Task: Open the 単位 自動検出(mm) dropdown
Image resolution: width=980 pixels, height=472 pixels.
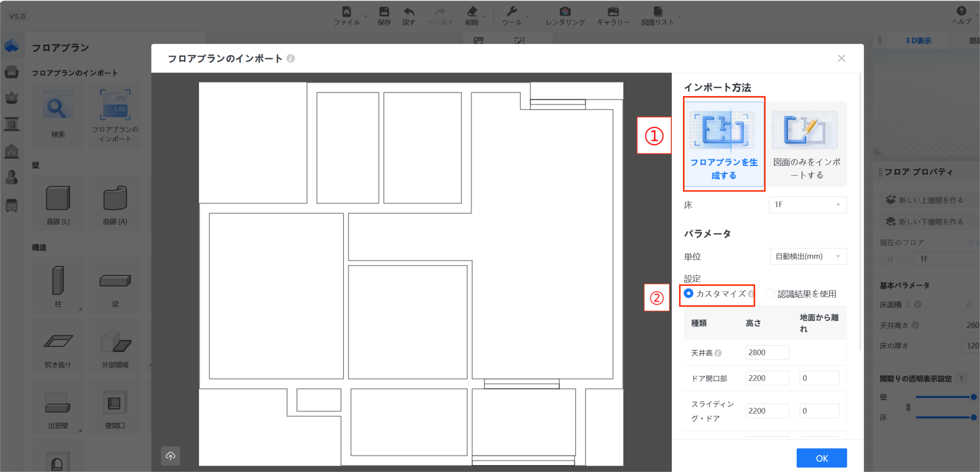Action: (808, 257)
